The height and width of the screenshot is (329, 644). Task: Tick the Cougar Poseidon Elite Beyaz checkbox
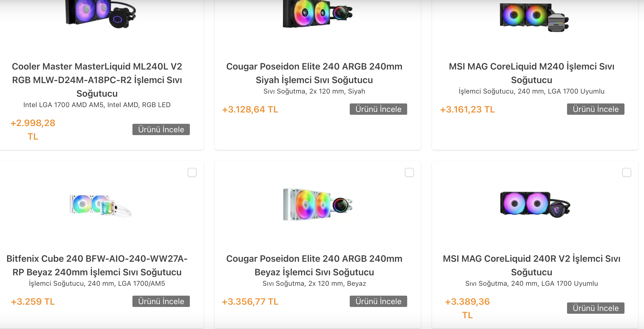pyautogui.click(x=409, y=172)
